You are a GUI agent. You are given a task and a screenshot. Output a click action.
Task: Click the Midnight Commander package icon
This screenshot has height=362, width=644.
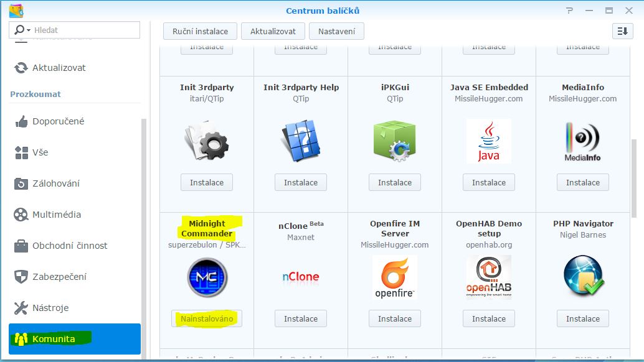(x=207, y=277)
